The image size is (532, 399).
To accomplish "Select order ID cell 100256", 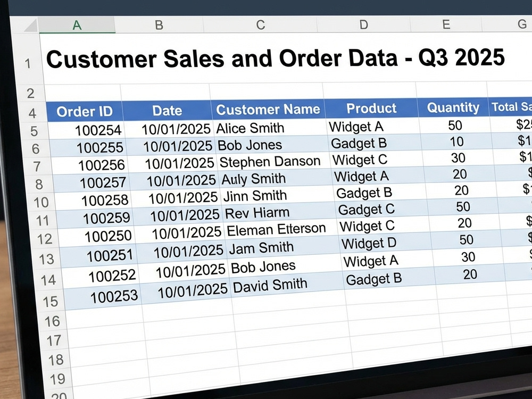I will coord(90,165).
